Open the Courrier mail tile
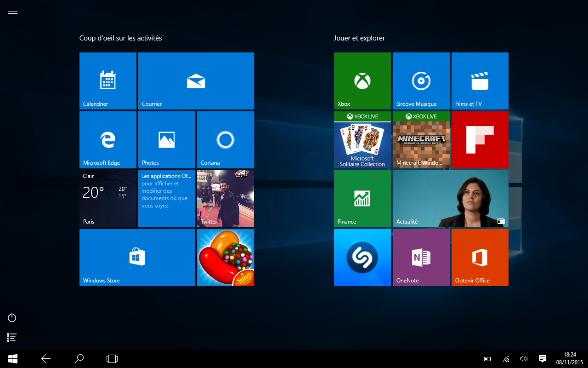Screen dimensions: 588x368 pos(196,81)
